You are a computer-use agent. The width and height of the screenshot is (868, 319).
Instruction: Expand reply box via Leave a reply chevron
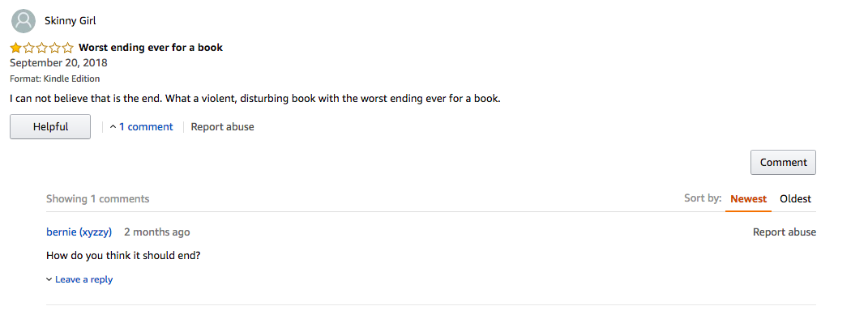point(49,280)
